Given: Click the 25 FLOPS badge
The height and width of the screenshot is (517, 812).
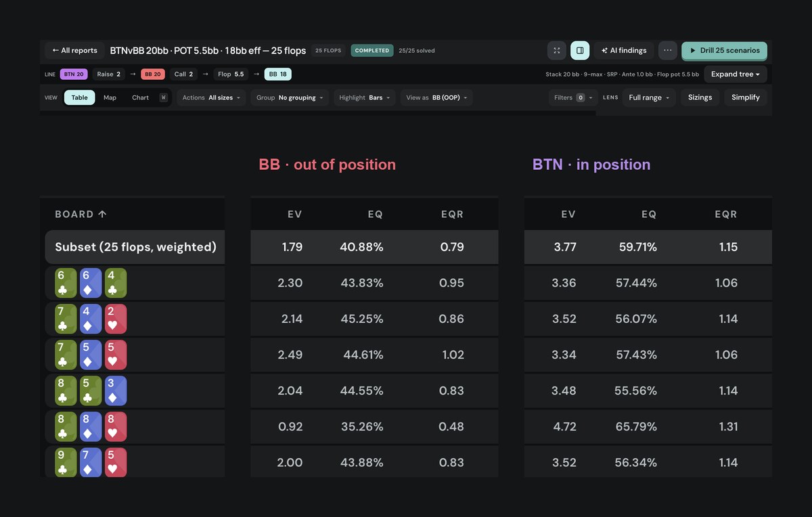Looking at the screenshot, I should (329, 51).
